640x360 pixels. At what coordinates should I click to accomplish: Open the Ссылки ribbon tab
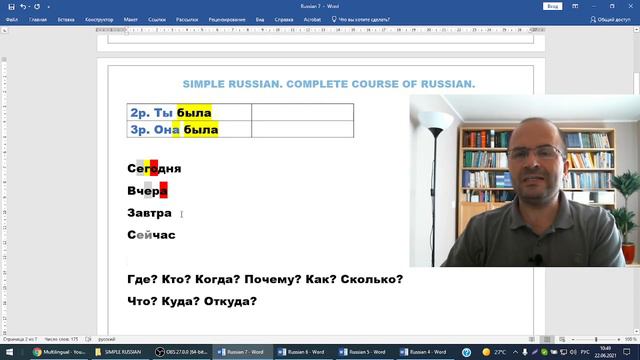[x=157, y=20]
